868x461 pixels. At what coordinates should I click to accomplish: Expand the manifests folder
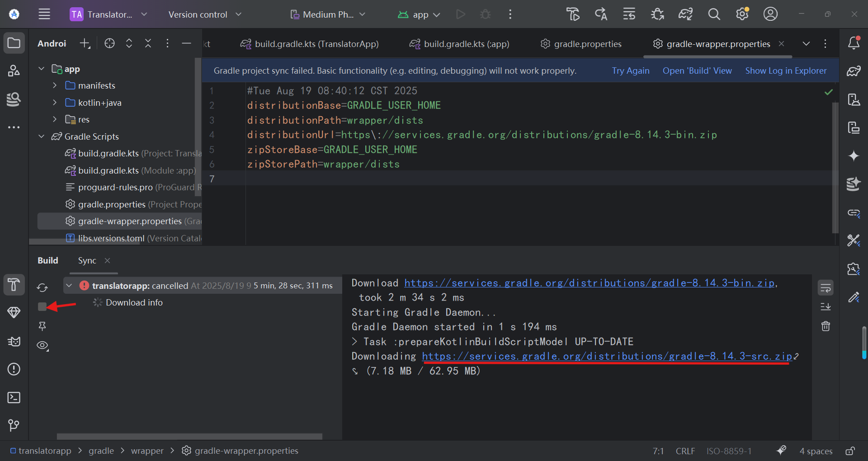point(55,85)
